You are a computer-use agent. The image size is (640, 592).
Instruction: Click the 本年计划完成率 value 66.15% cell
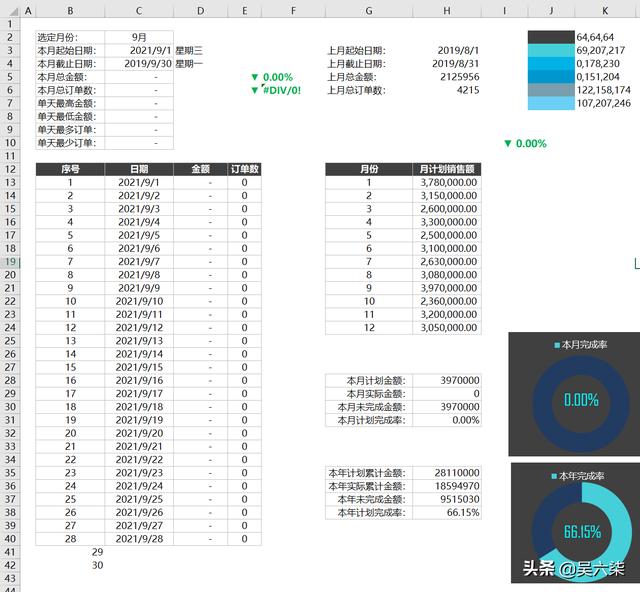[446, 513]
